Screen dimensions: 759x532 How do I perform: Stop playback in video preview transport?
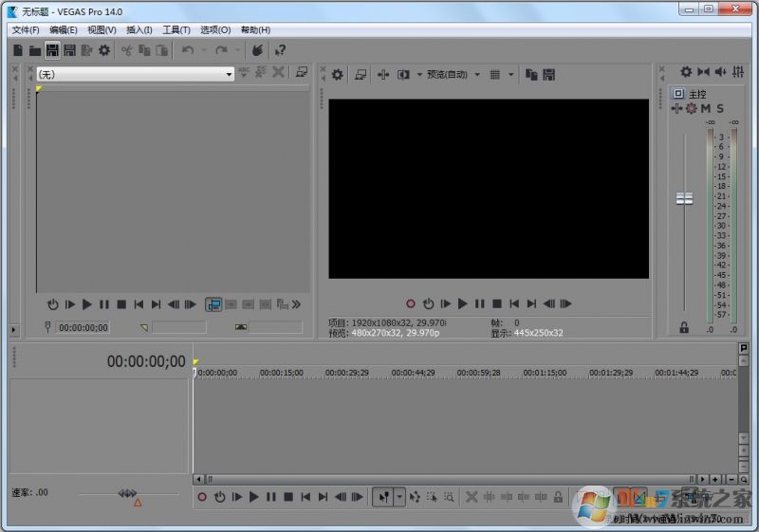(x=496, y=303)
